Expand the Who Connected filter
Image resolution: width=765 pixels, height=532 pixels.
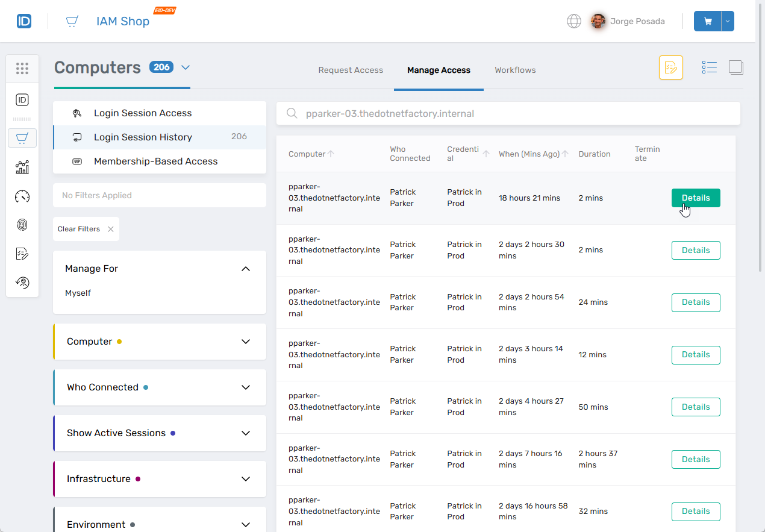coord(245,387)
